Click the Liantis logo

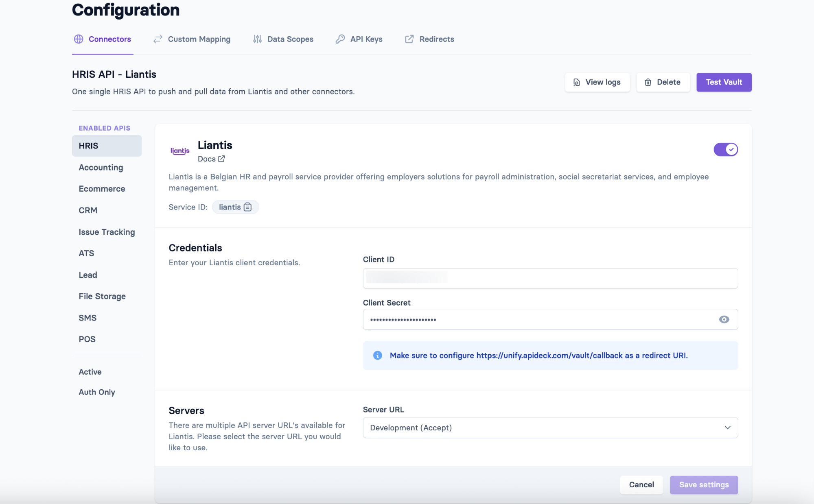[180, 151]
